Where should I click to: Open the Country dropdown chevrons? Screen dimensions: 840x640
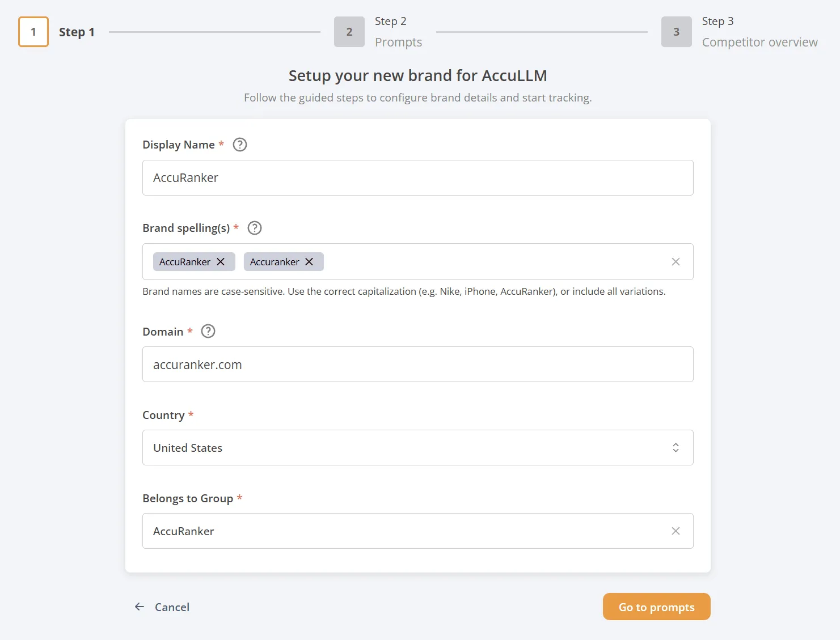click(676, 447)
